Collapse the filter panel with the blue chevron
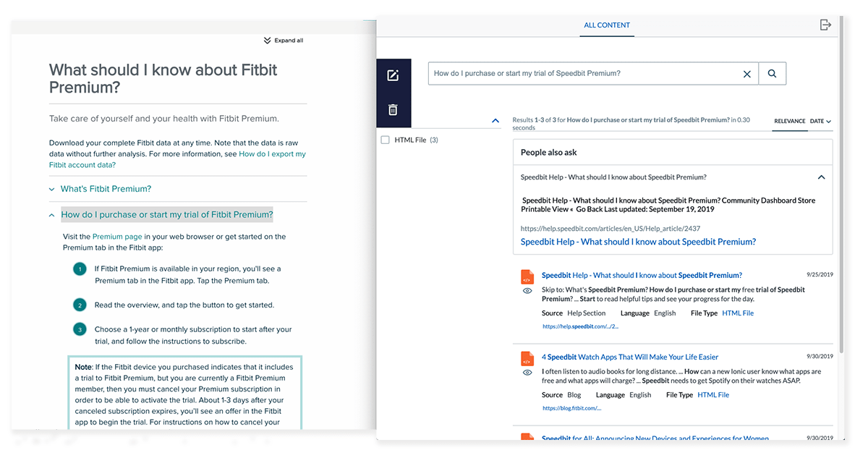 [495, 120]
